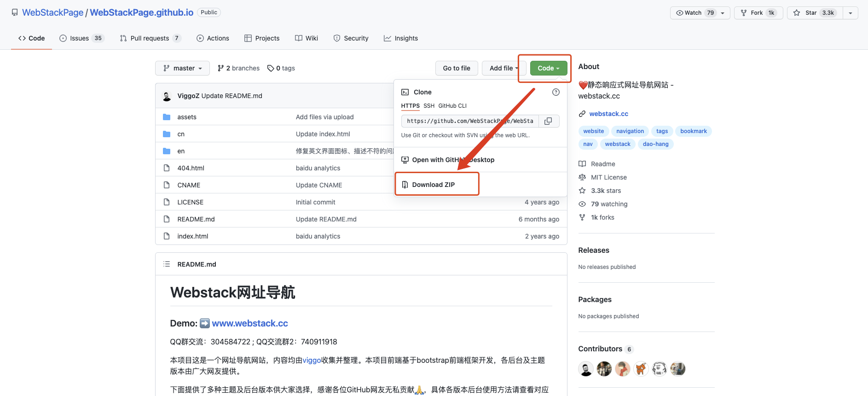Open 'Update README.md' latest commit message
Image resolution: width=868 pixels, height=396 pixels.
[232, 96]
